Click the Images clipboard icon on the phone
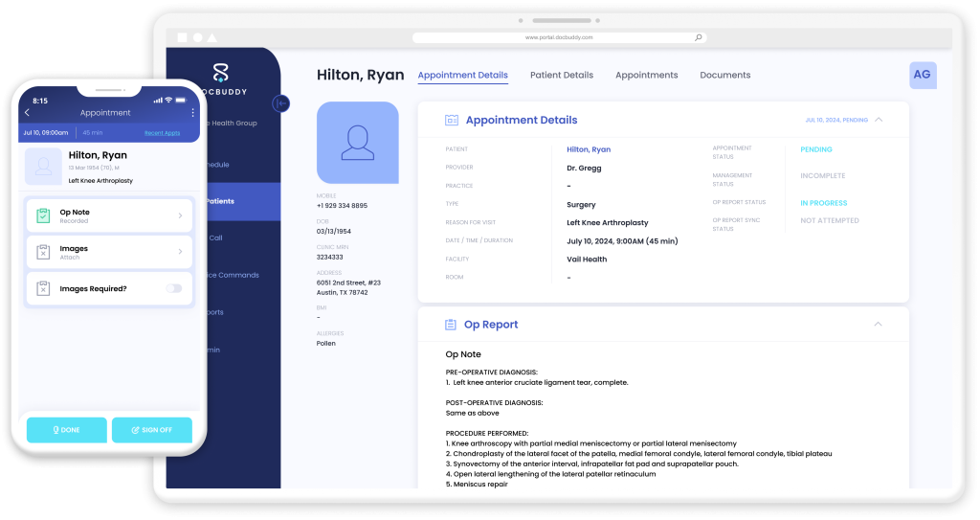This screenshot has width=980, height=520. coord(43,253)
